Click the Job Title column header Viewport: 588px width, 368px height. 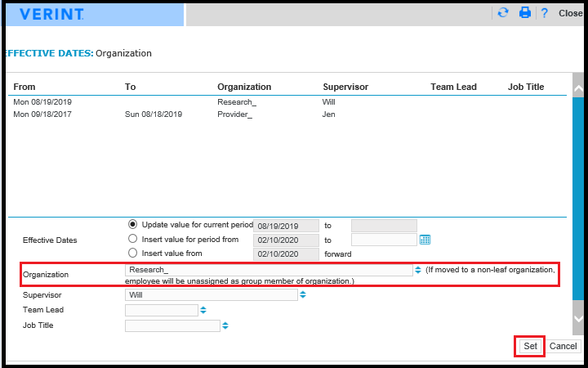(526, 87)
